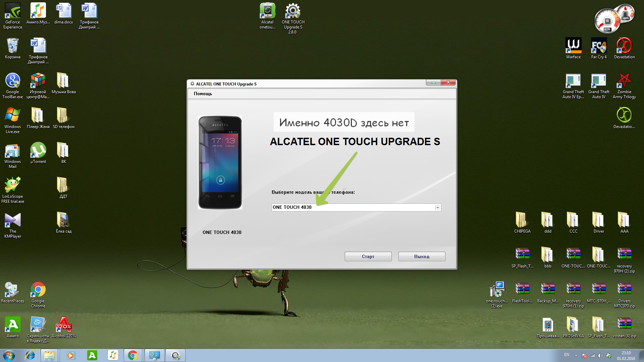Click the ONE TOUCH 4030 model field
This screenshot has height=362, width=644.
click(352, 207)
